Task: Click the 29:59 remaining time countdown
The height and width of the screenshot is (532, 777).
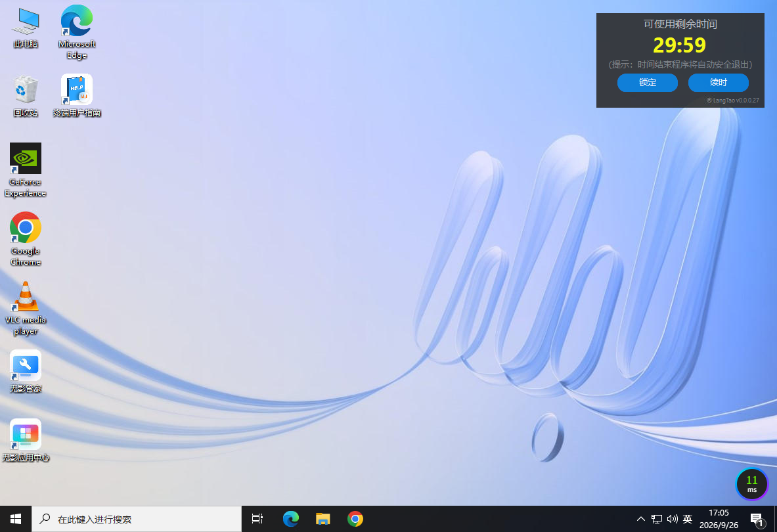Action: pos(679,45)
